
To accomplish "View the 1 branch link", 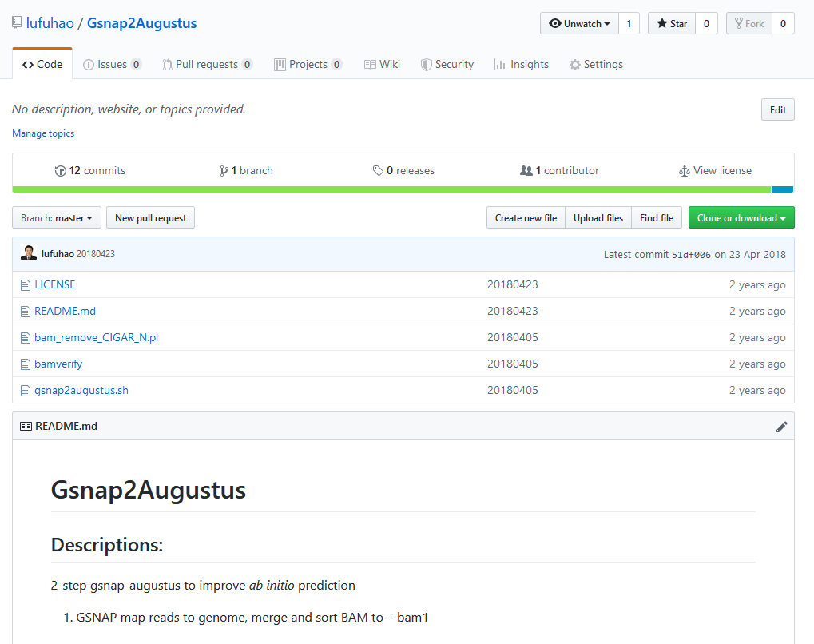I will tap(247, 170).
